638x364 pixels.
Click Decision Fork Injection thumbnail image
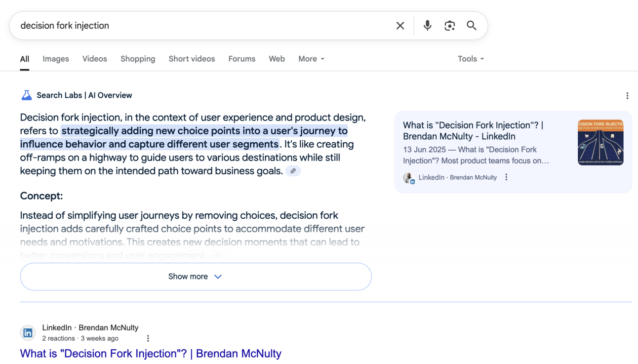(600, 142)
